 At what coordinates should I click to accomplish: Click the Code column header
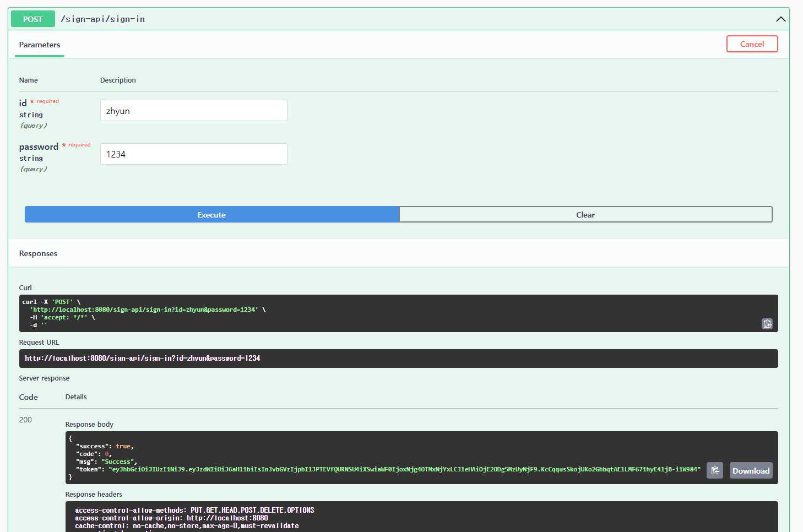[x=28, y=397]
